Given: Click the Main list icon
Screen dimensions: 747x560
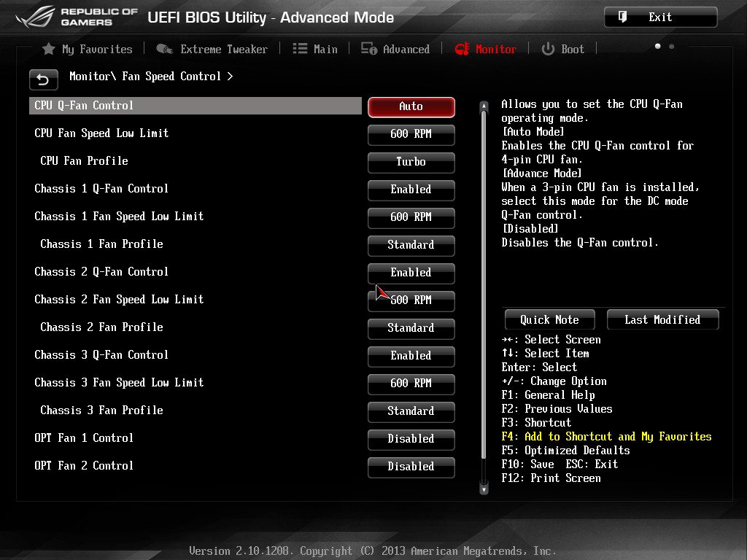Looking at the screenshot, I should pos(300,49).
